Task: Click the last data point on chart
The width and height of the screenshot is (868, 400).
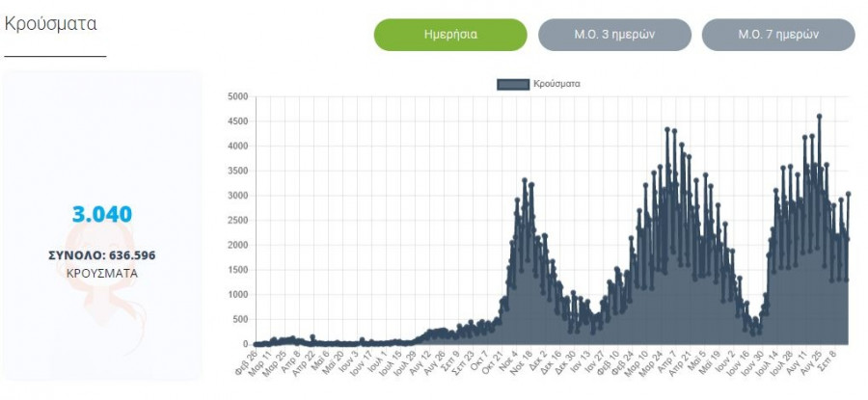Action: (849, 194)
